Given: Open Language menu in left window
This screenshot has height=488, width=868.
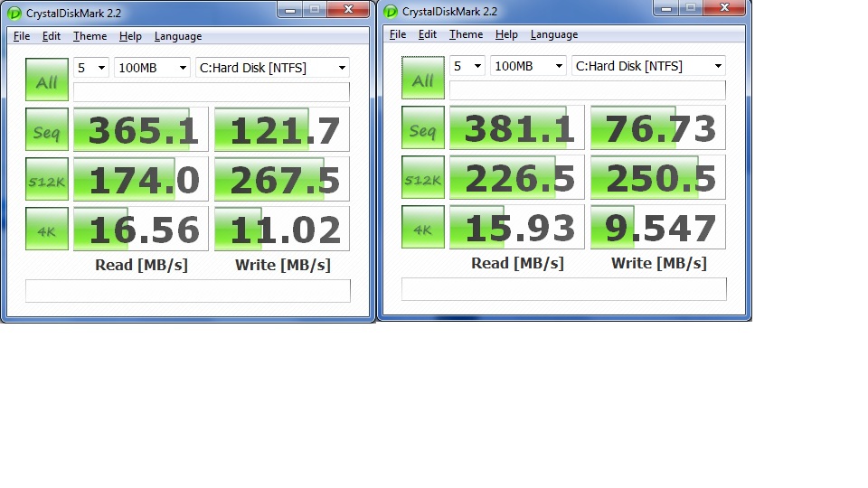Looking at the screenshot, I should coord(178,36).
